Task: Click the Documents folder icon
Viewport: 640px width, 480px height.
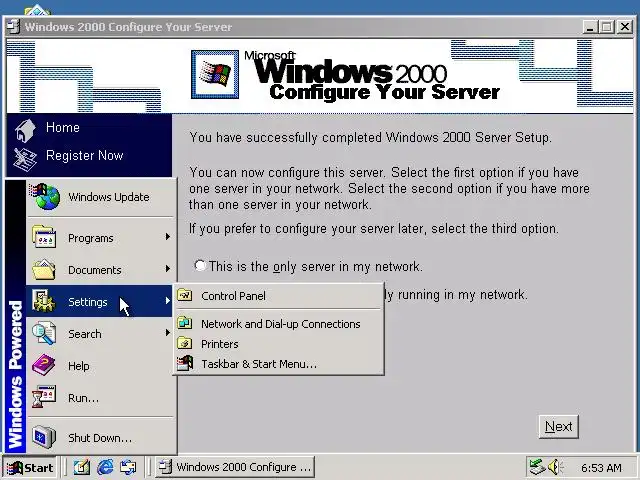Action: 44,269
